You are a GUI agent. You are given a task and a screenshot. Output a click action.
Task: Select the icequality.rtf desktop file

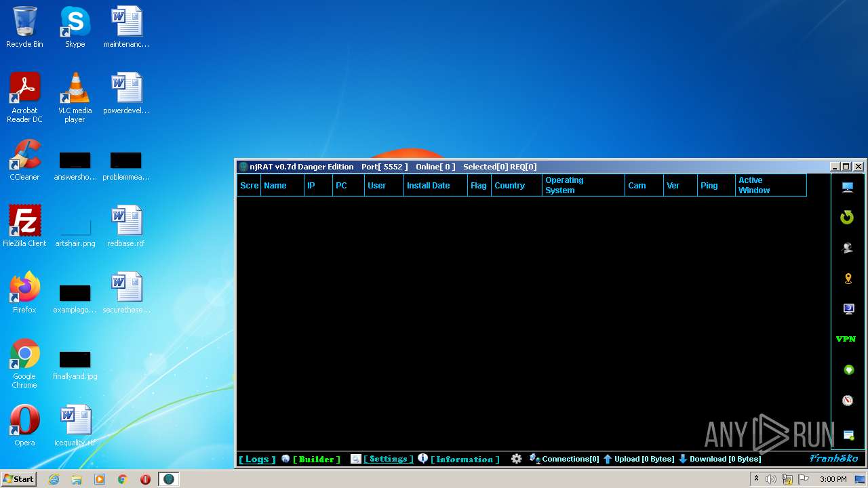[75, 426]
